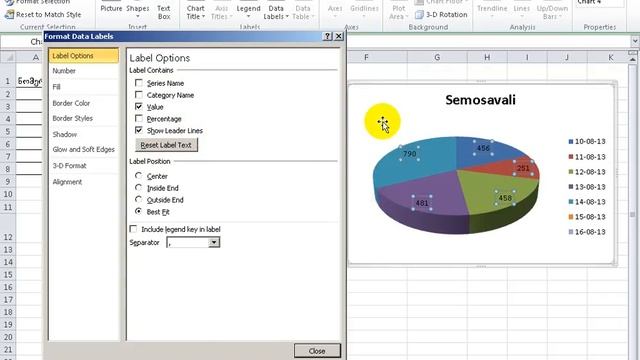The height and width of the screenshot is (360, 640).
Task: Select Outside End label position
Action: [138, 200]
